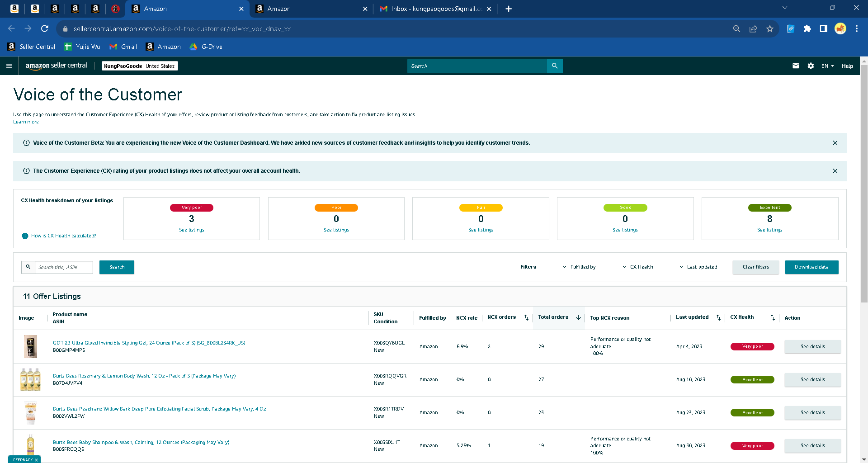See listings under Fair
Image resolution: width=868 pixels, height=463 pixels.
[481, 230]
